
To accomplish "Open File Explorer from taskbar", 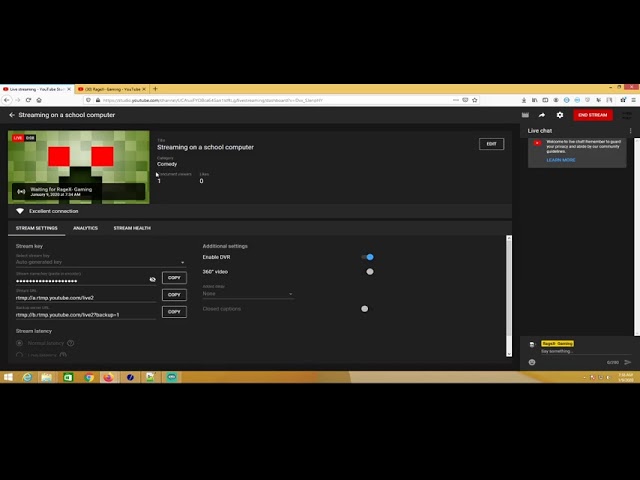I will (x=46, y=377).
